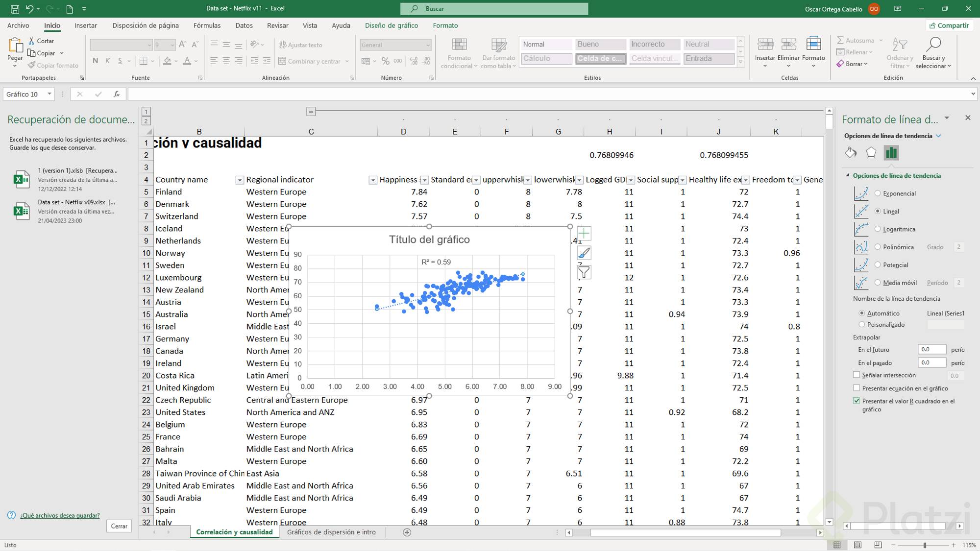Image resolution: width=980 pixels, height=551 pixels.
Task: Switch to Gráficos de dispersión e intro sheet
Action: tap(331, 532)
